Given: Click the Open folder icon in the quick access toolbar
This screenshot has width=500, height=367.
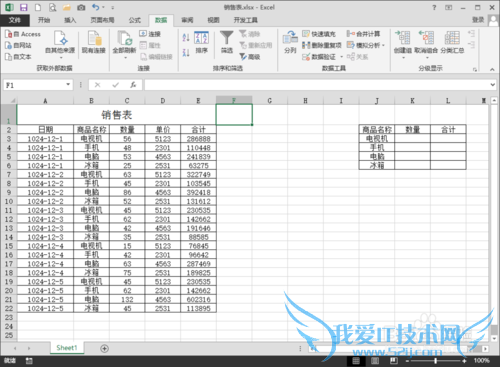Looking at the screenshot, I should point(67,7).
